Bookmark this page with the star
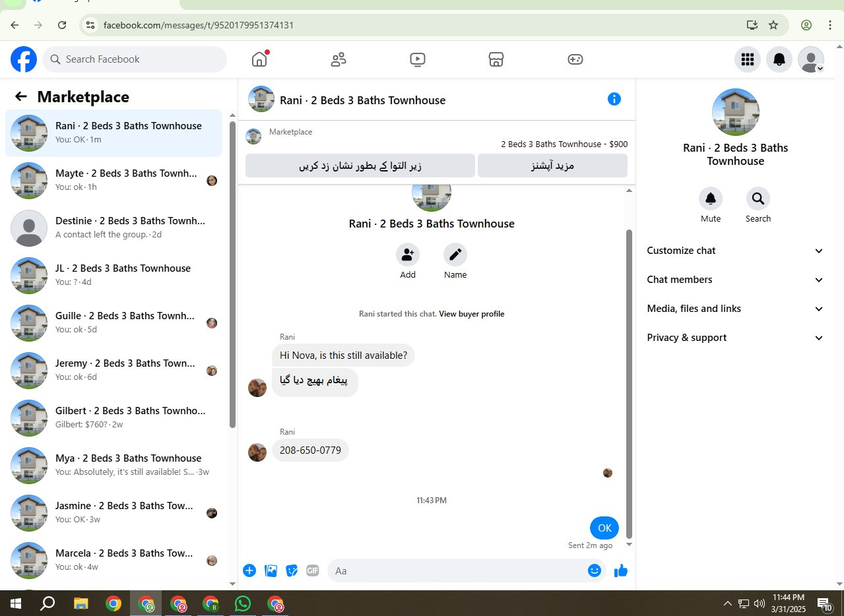Screen dimensions: 844x616 pyautogui.click(x=773, y=25)
